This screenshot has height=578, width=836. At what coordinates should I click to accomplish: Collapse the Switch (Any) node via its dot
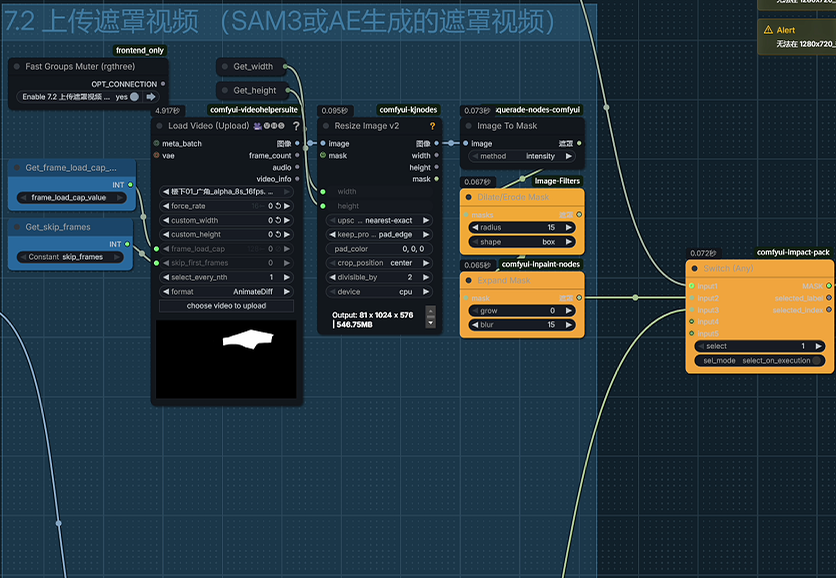pyautogui.click(x=695, y=269)
